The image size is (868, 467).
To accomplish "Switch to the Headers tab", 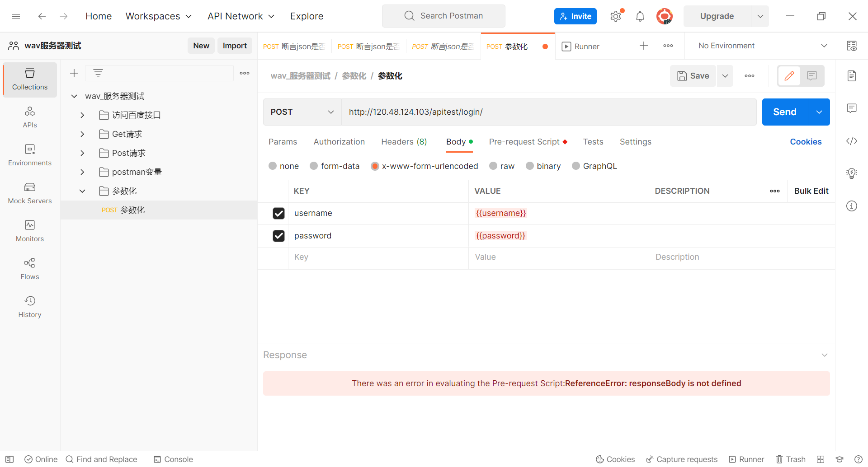I will (x=404, y=142).
